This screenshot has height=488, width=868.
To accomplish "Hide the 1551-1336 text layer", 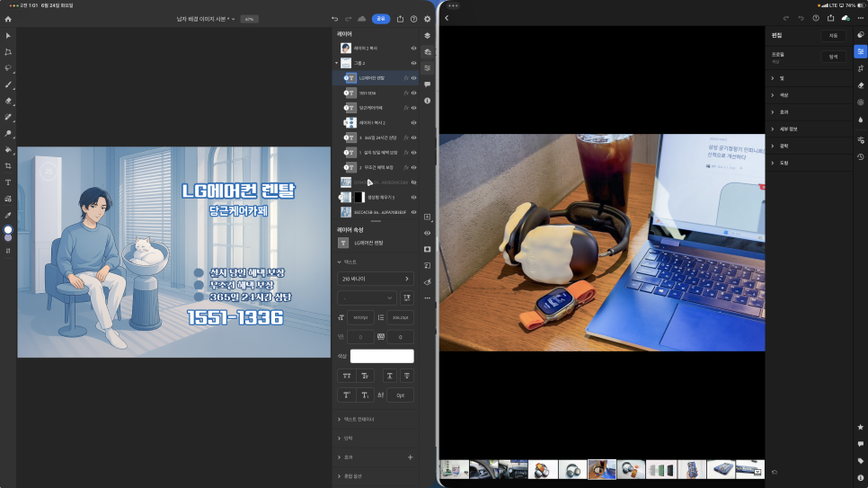I will click(413, 93).
